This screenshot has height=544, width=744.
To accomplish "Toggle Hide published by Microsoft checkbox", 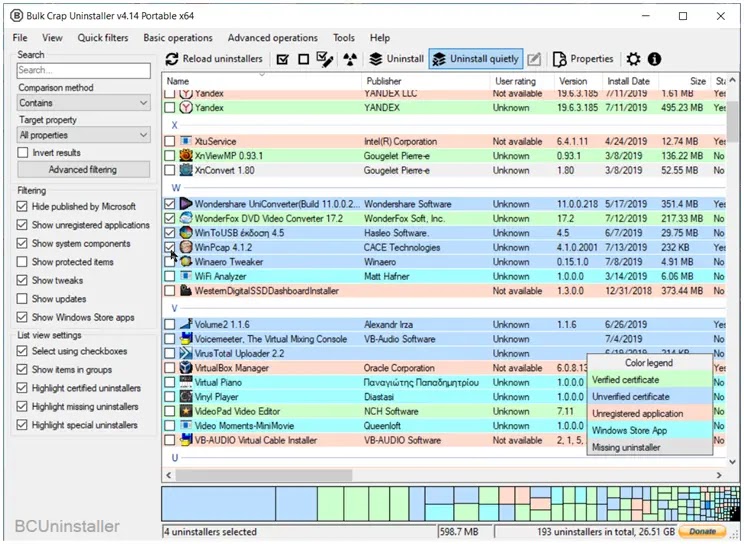I will click(x=22, y=206).
